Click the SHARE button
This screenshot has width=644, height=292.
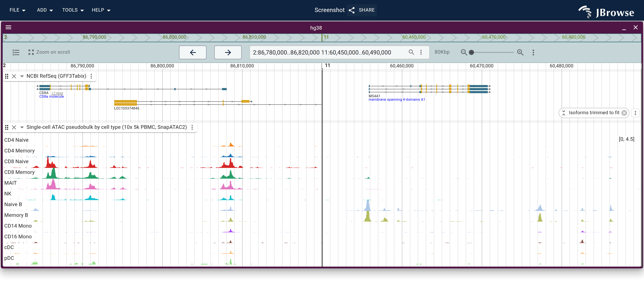click(361, 10)
